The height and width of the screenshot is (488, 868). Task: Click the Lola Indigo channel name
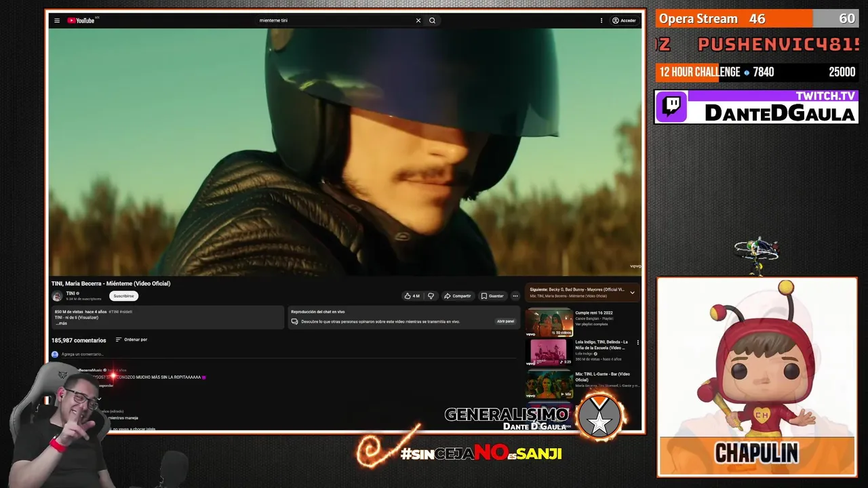coord(583,353)
